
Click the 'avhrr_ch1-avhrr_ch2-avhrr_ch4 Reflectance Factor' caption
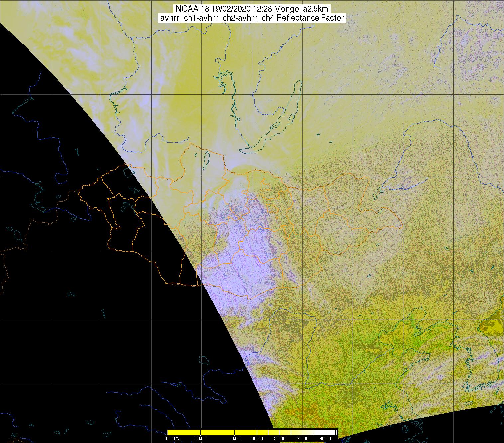[x=252, y=18]
